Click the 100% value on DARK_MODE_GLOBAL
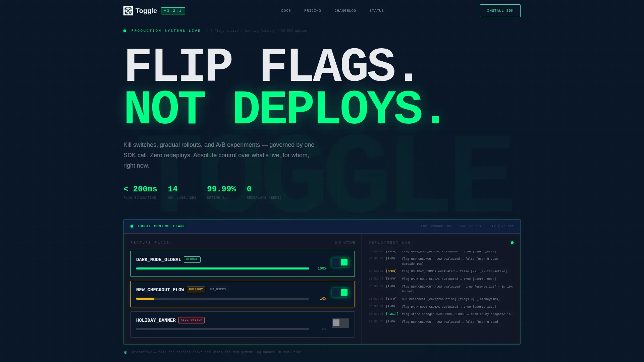644x362 pixels. 322,268
